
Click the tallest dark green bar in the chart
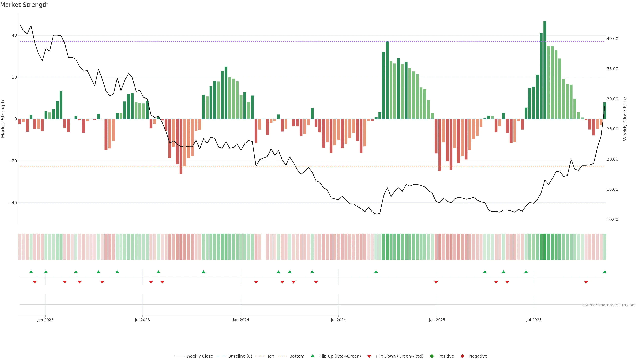545,70
